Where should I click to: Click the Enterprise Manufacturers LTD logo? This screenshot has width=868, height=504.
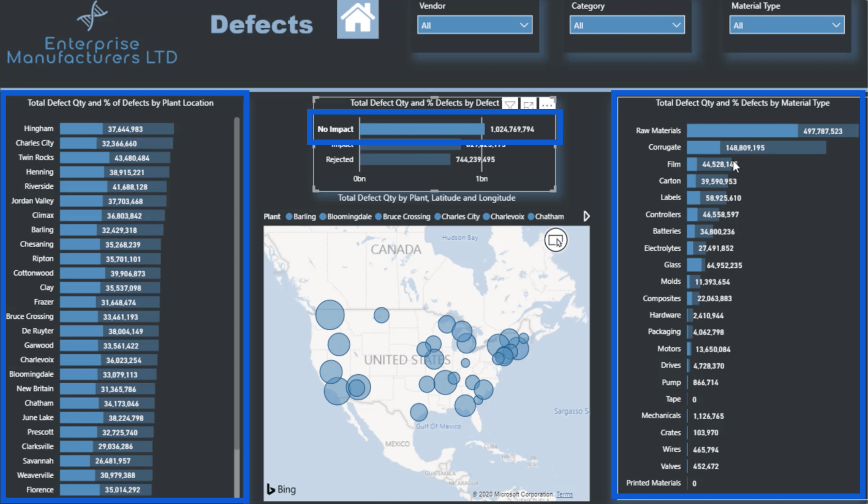(92, 34)
